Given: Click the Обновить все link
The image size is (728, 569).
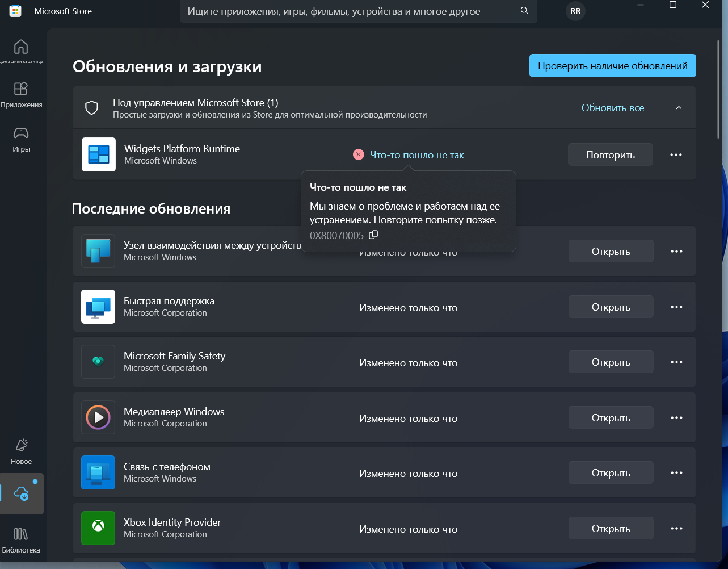Looking at the screenshot, I should tap(613, 108).
